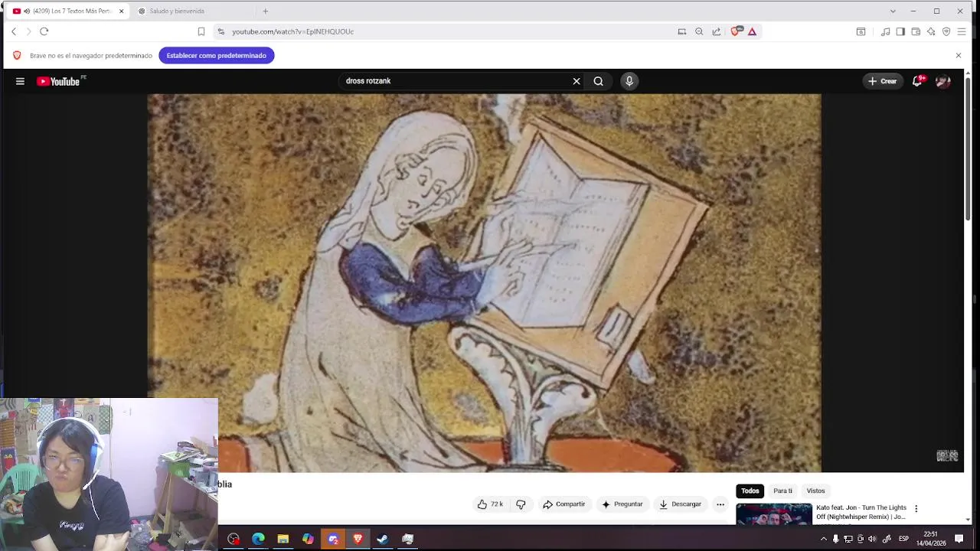Open the Kato feat. Jon video title
The width and height of the screenshot is (980, 551).
click(x=861, y=512)
